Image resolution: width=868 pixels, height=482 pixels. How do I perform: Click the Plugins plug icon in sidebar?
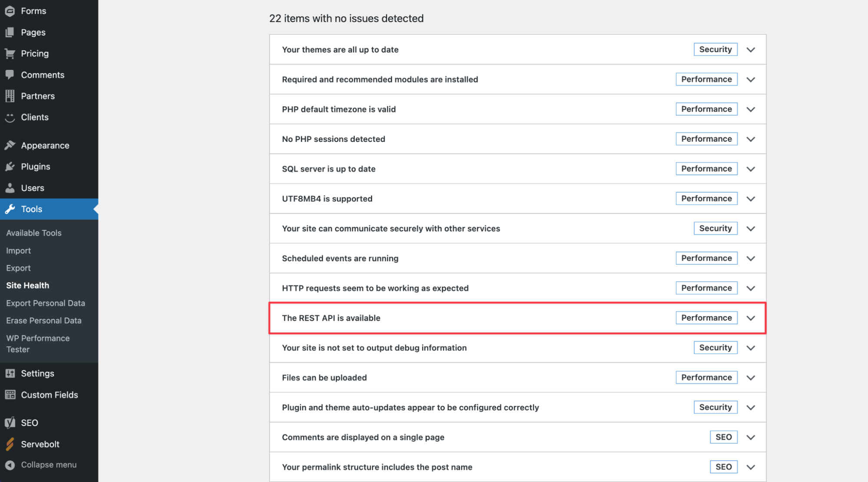click(x=10, y=167)
